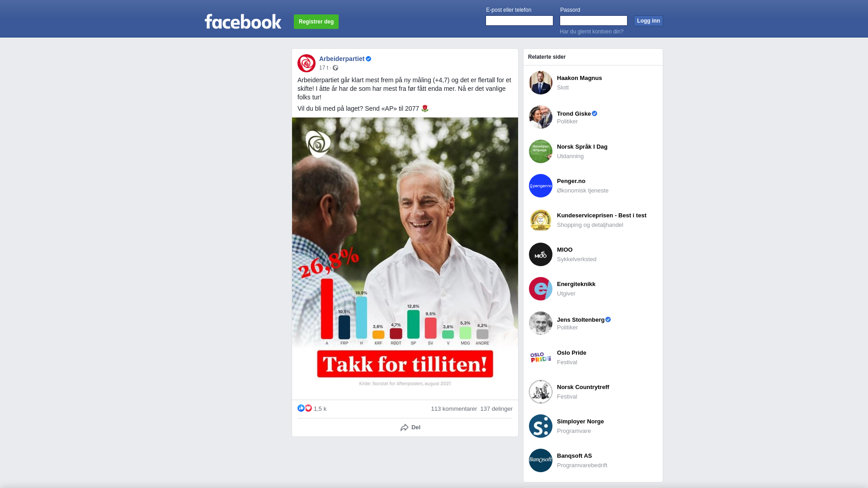868x488 pixels.
Task: Share post with Del button
Action: coord(410,427)
